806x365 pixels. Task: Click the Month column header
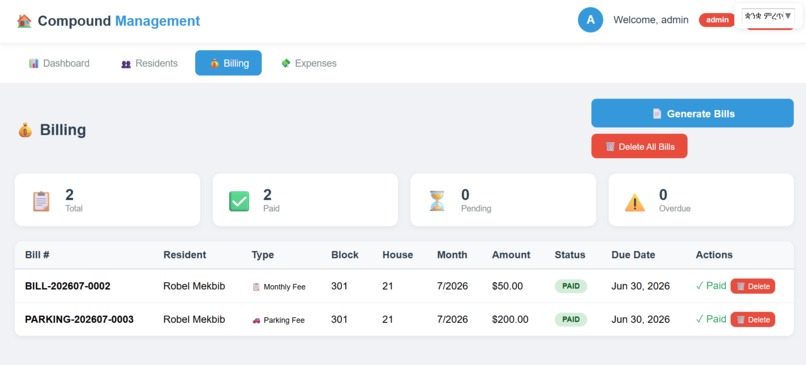[x=452, y=254]
